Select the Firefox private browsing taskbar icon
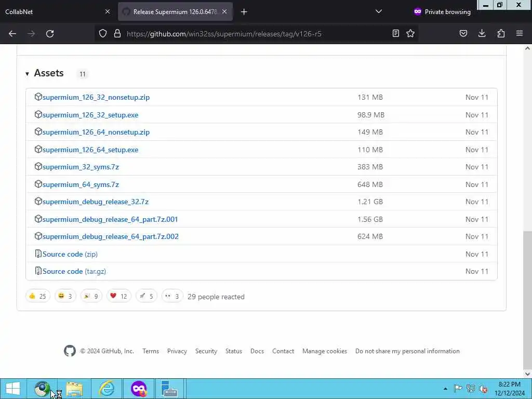Image resolution: width=532 pixels, height=399 pixels. click(139, 389)
